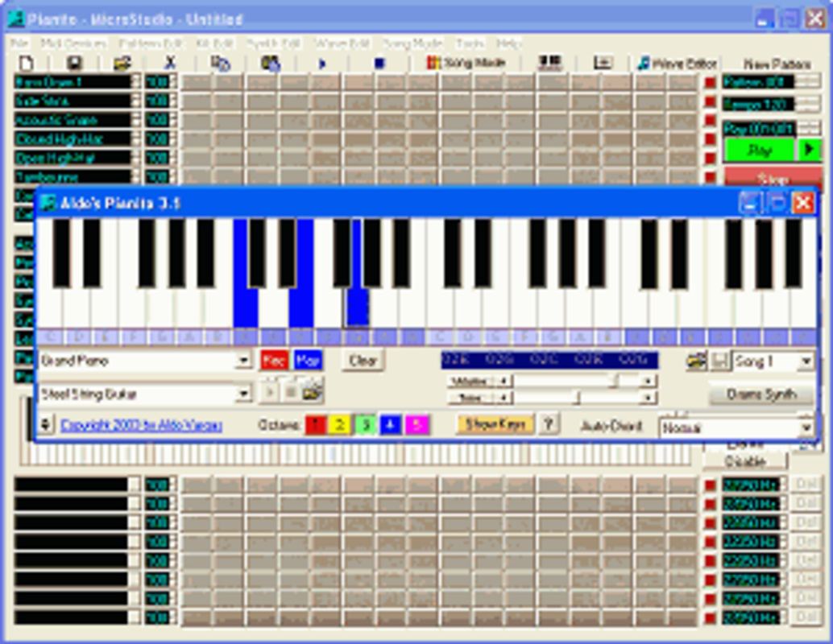The height and width of the screenshot is (644, 833).
Task: Open the Grand Piano instrument dropdown
Action: click(244, 361)
